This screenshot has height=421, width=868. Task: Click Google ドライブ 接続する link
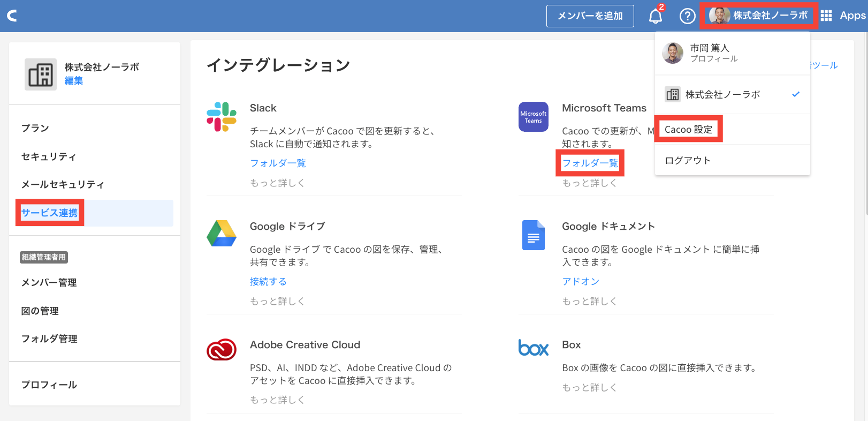(268, 281)
